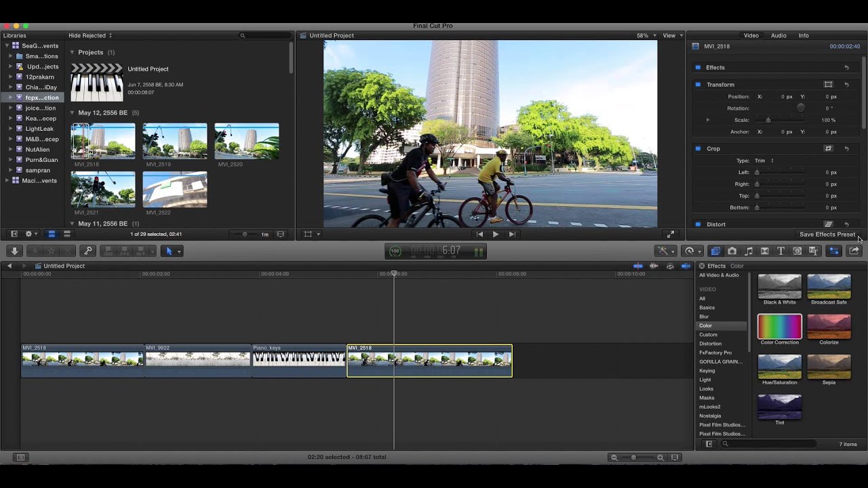Open timeline clip appearance options
868x488 pixels.
coord(675,457)
